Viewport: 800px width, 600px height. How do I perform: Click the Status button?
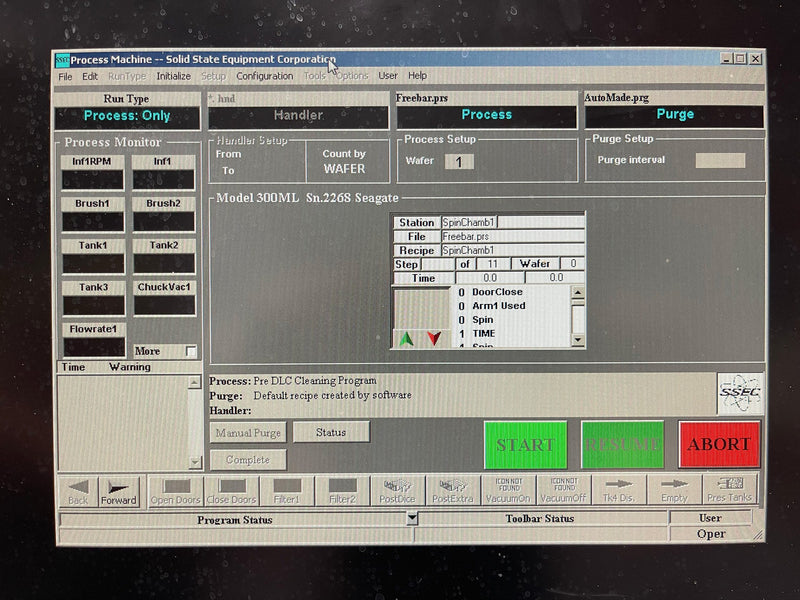pos(331,432)
